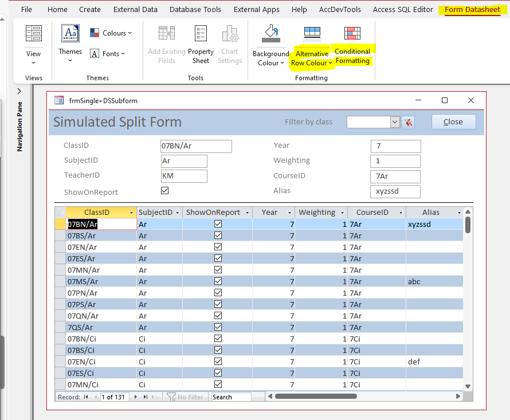
Task: Toggle ShowOnReport checkbox for row 07BS/Ar
Action: pos(218,235)
